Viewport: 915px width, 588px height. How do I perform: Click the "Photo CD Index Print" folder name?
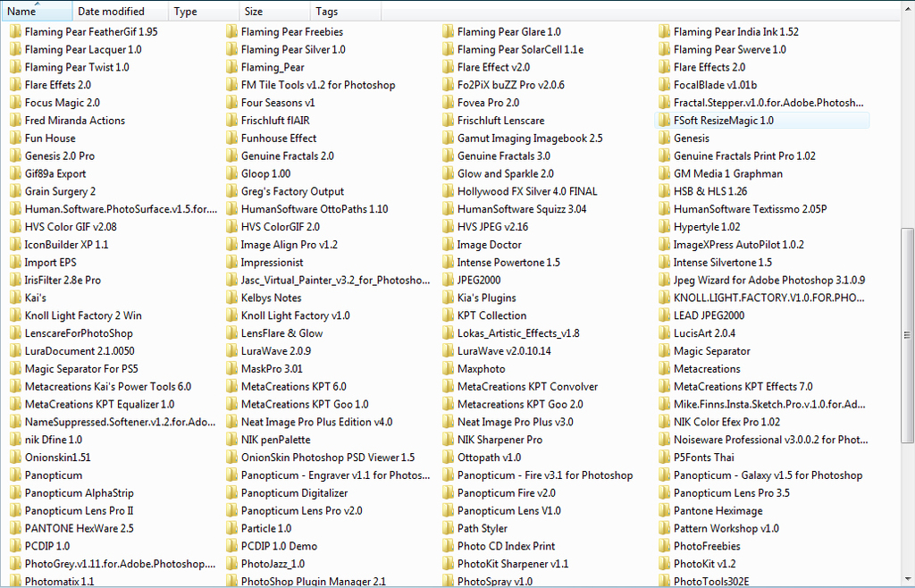click(506, 546)
